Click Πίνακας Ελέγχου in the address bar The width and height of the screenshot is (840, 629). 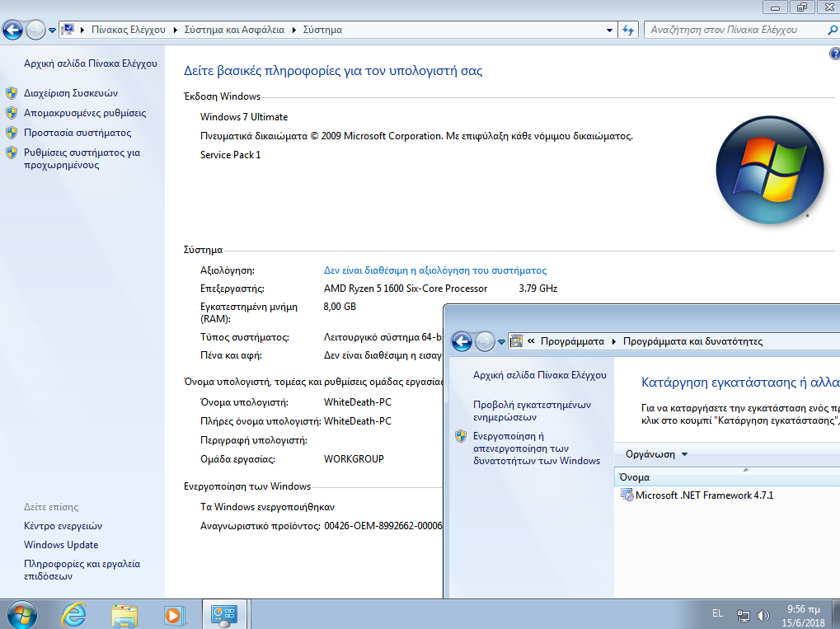pos(129,30)
